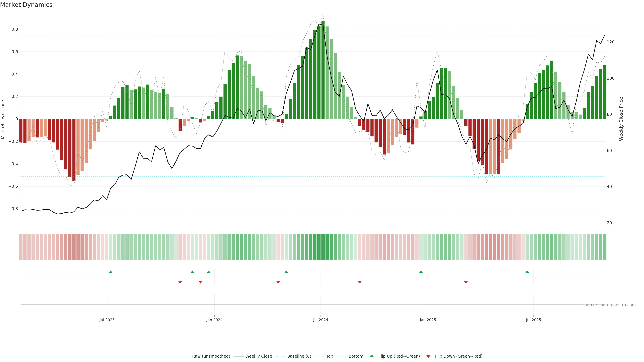Click the Jan 2025 axis label
This screenshot has height=362, width=644.
click(x=428, y=320)
